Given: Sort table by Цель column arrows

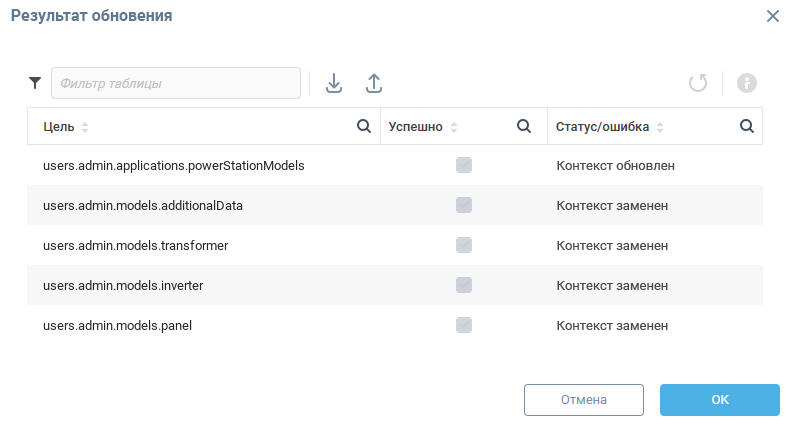Looking at the screenshot, I should click(x=85, y=127).
